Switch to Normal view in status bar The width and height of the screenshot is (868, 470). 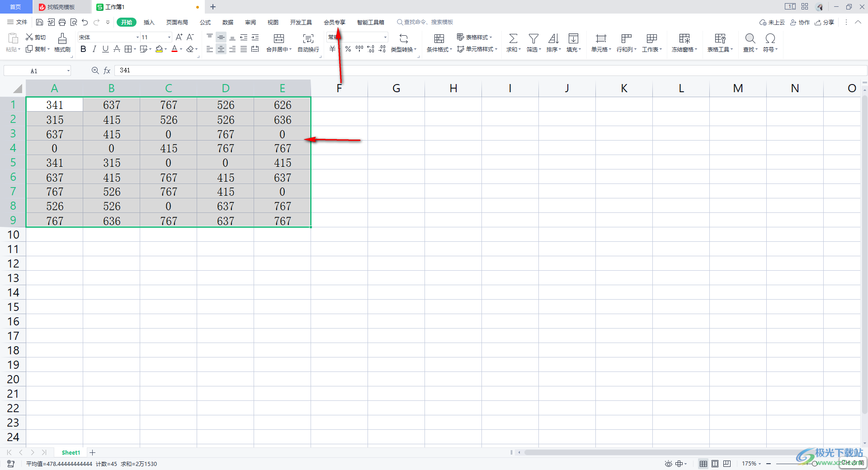tap(703, 464)
